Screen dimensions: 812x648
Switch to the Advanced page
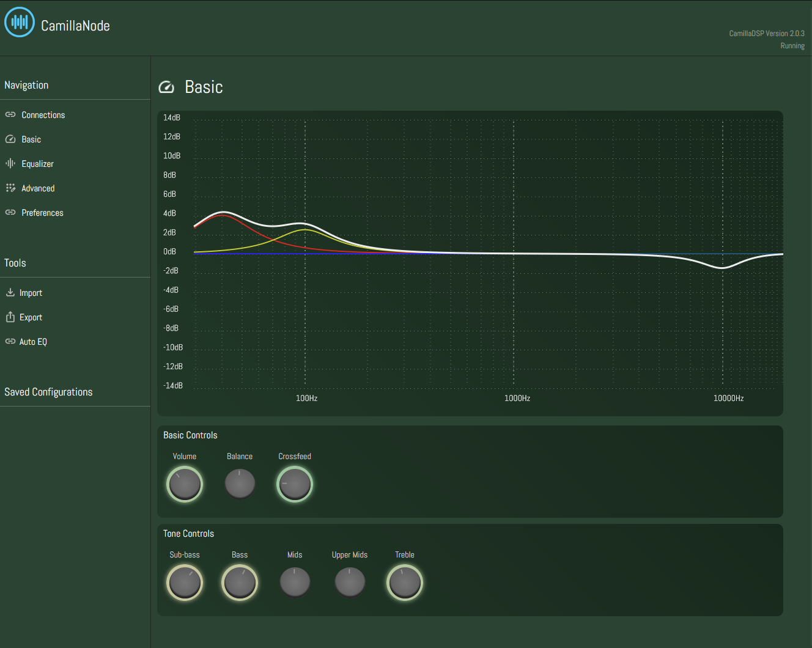(x=38, y=188)
